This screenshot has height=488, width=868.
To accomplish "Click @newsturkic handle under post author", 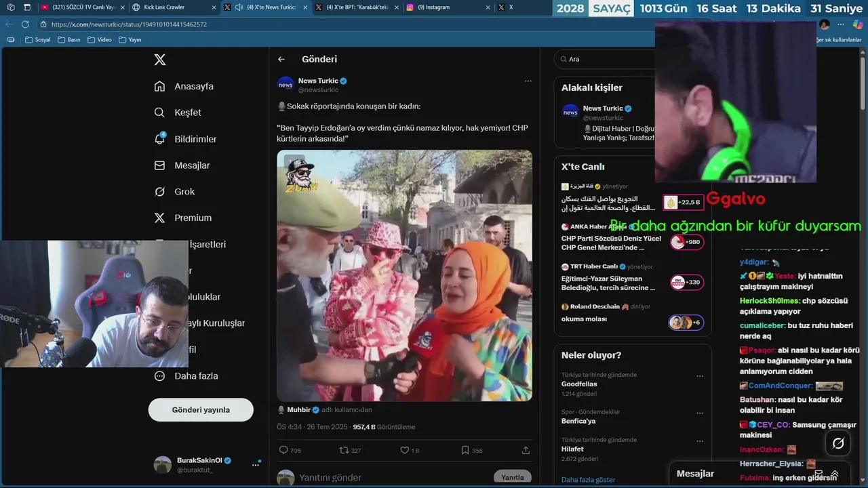I will [x=318, y=90].
